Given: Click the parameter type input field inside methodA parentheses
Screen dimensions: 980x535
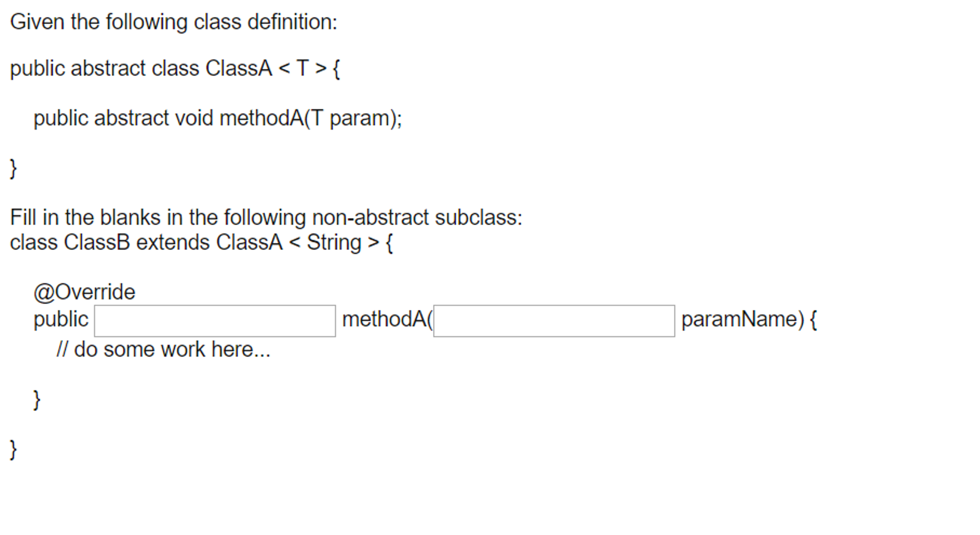Looking at the screenshot, I should click(553, 319).
